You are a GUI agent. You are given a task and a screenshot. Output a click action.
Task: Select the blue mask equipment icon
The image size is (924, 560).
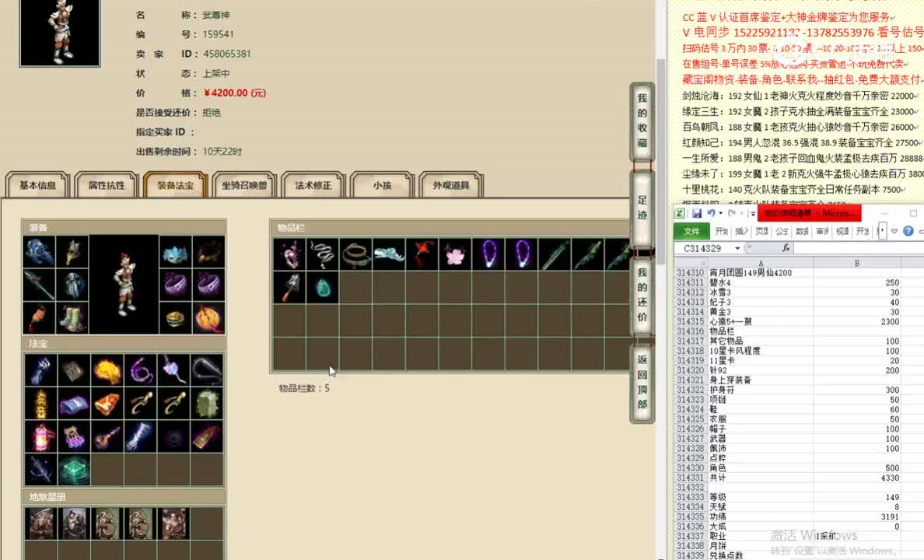coord(176,252)
